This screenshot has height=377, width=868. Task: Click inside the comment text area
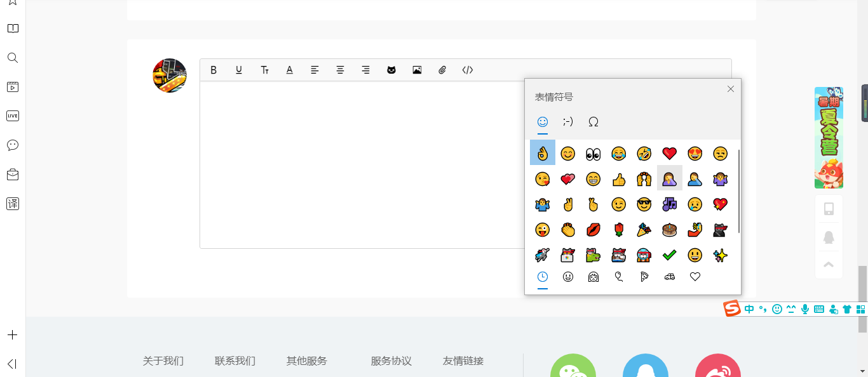(362, 164)
